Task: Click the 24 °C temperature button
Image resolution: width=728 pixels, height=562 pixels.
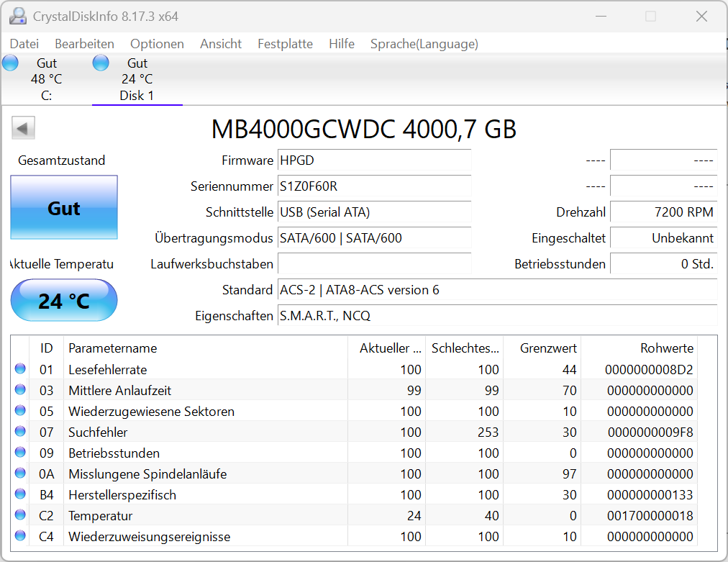Action: point(64,301)
